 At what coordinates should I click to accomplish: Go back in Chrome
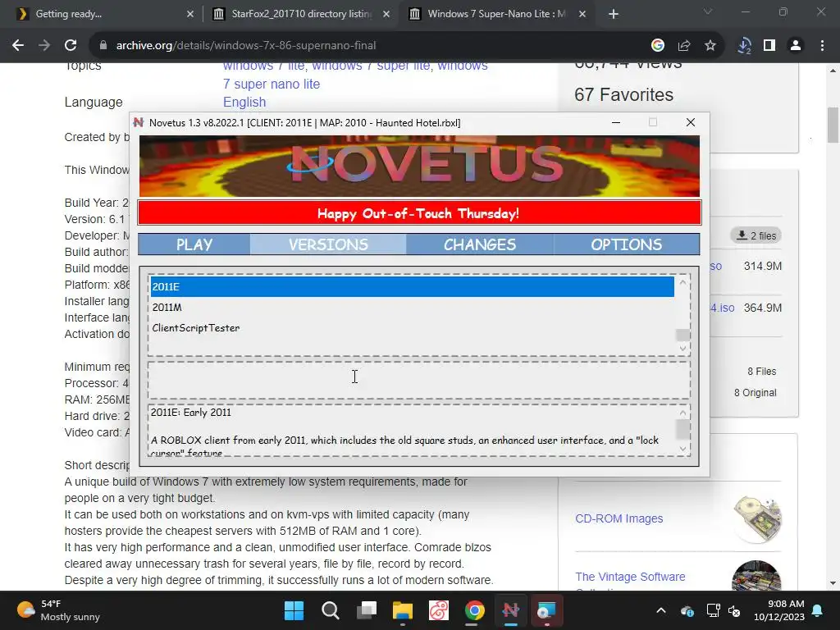(x=18, y=46)
